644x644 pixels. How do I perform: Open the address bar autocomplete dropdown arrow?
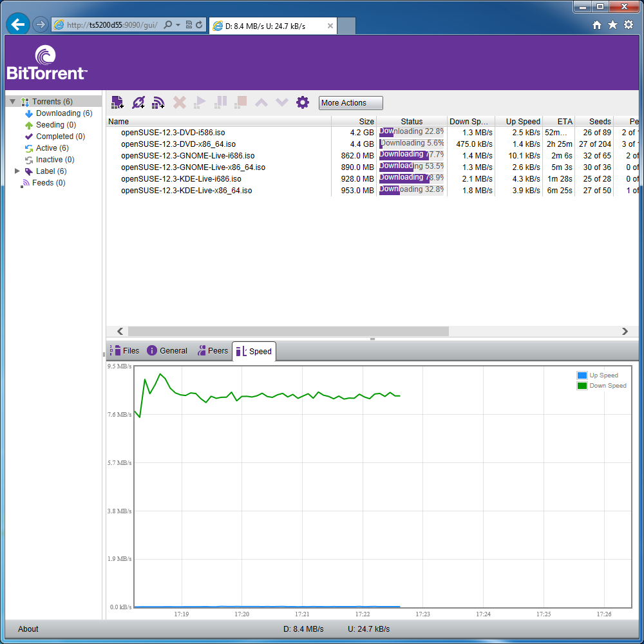coord(178,25)
